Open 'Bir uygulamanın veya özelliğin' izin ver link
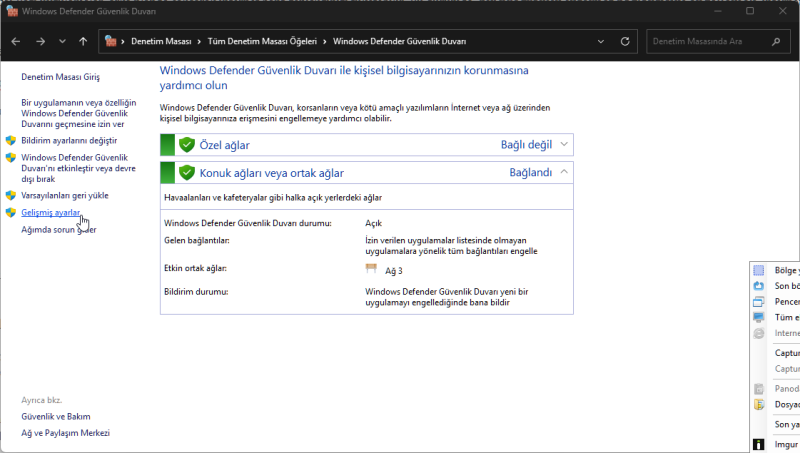This screenshot has height=453, width=800. point(79,113)
